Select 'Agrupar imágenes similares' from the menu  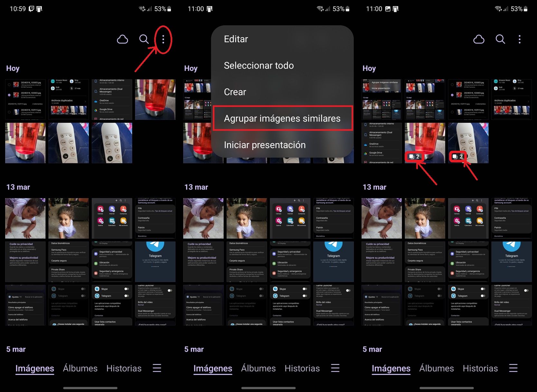(282, 118)
